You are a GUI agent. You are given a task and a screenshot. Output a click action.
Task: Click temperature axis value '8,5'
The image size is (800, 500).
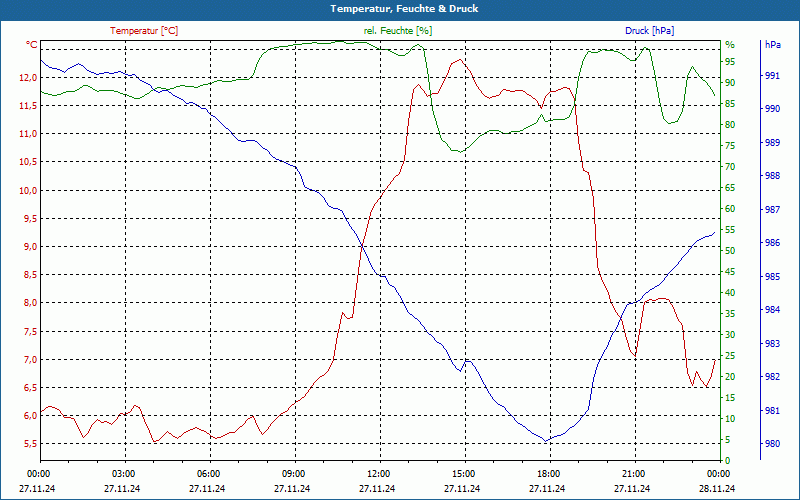[30, 274]
